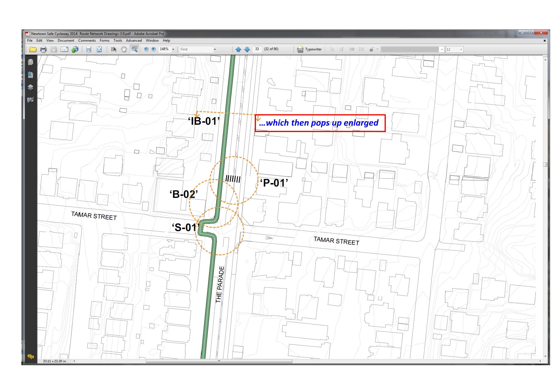Click the Select text cursor tool
This screenshot has height=392, width=560.
pos(114,49)
